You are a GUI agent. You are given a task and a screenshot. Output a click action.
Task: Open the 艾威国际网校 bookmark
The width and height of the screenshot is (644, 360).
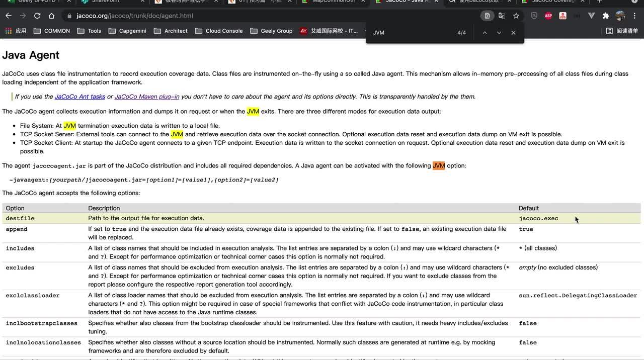[329, 31]
